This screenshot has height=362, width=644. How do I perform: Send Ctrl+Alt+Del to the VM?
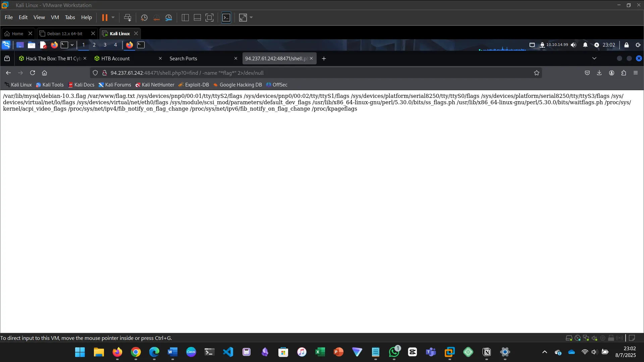click(127, 17)
